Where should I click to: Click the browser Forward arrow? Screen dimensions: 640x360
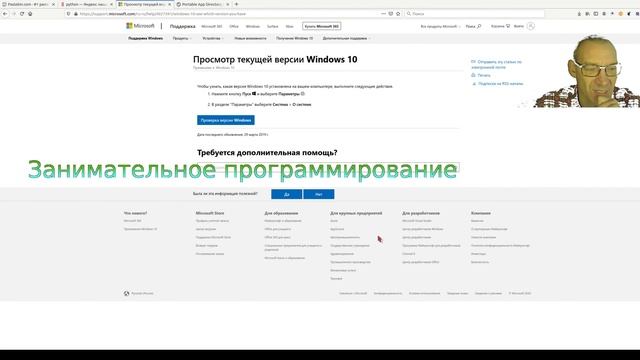[x=13, y=13]
